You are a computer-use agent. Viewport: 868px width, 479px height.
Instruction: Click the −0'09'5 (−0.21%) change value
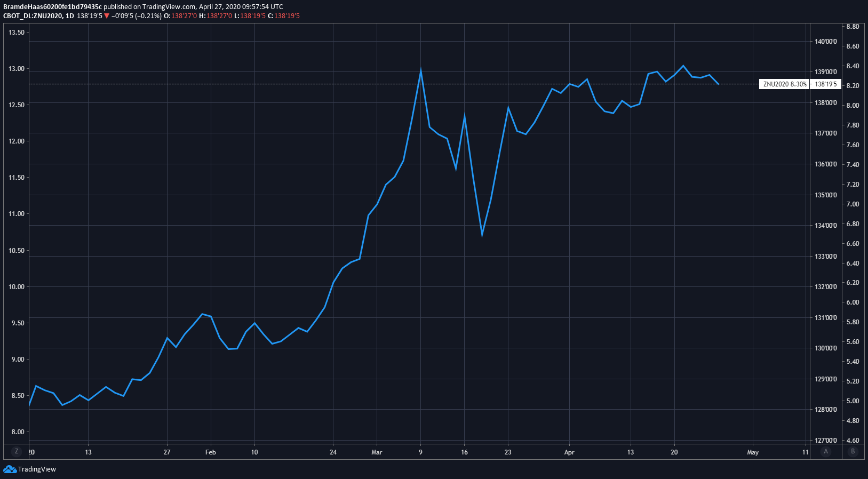(136, 16)
